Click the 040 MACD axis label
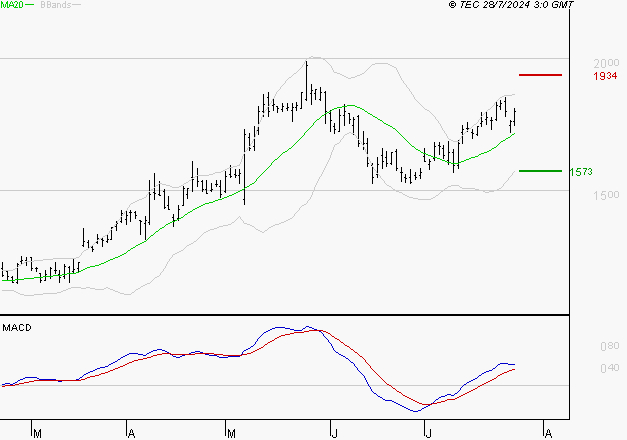Image resolution: width=627 pixels, height=440 pixels. [610, 368]
